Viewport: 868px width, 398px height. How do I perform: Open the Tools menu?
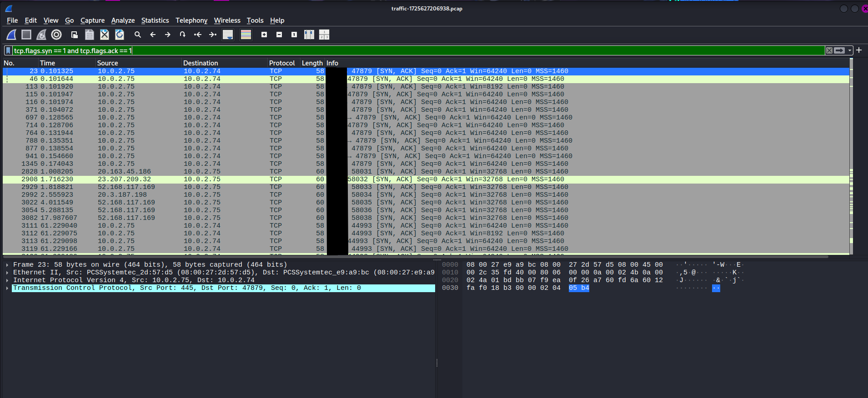(255, 20)
